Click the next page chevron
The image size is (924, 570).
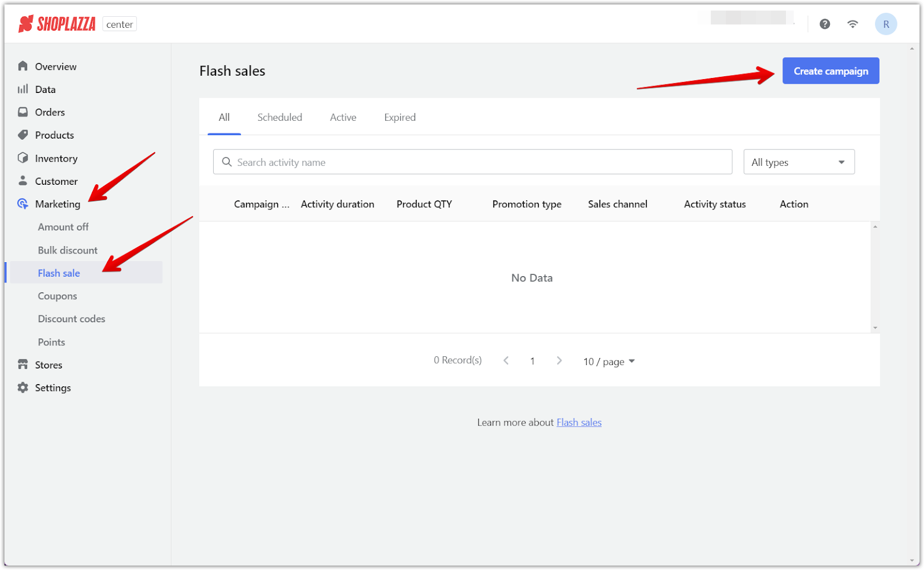pos(559,360)
